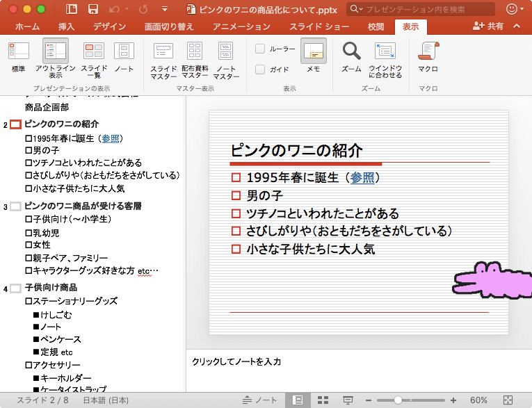Select slide 4 icon in outline
The width and height of the screenshot is (532, 408).
point(15,288)
